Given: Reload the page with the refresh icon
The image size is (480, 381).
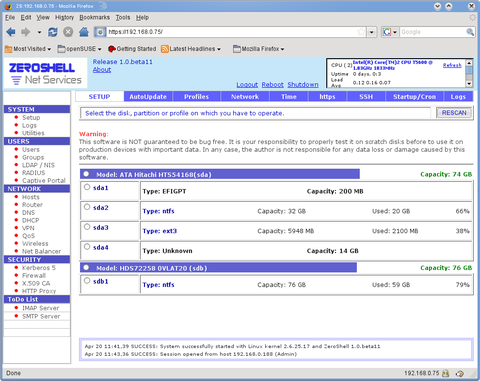Looking at the screenshot, I should click(x=53, y=32).
